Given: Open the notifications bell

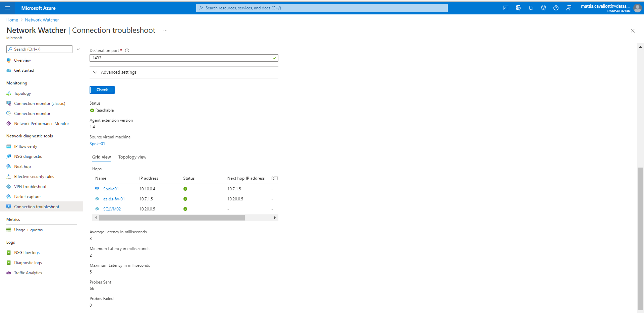Looking at the screenshot, I should click(531, 8).
